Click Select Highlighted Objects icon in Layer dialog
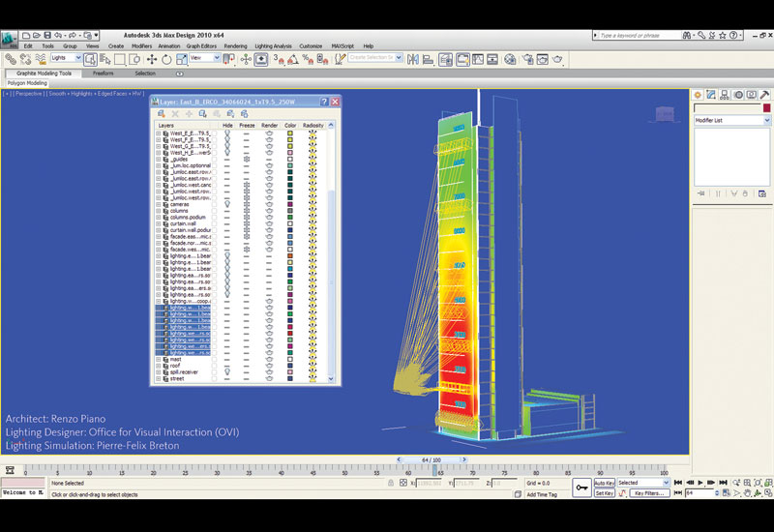The image size is (774, 532). [202, 114]
